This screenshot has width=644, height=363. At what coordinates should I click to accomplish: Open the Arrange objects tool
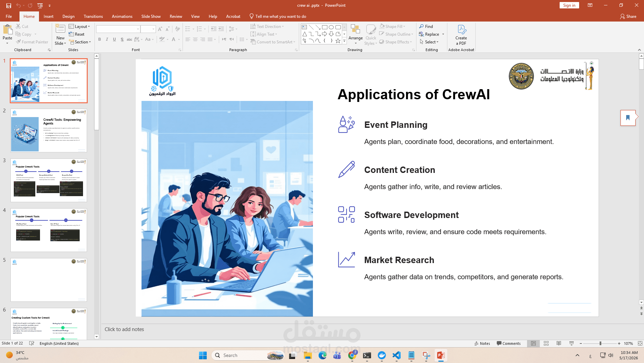pyautogui.click(x=355, y=34)
